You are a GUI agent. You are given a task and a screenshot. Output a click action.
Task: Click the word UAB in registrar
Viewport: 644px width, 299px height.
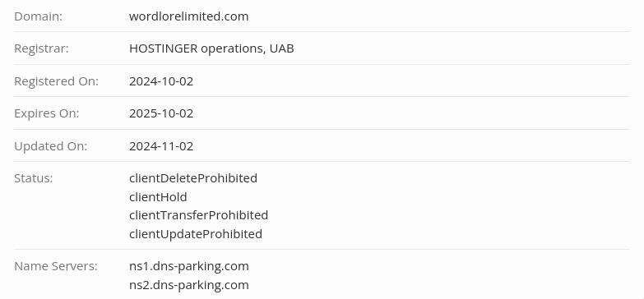click(282, 48)
